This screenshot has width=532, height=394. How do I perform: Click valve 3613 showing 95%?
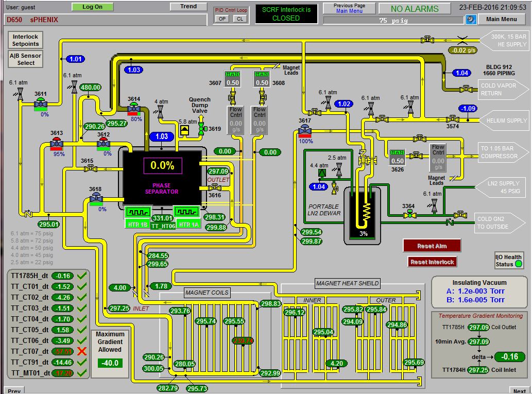(x=57, y=143)
